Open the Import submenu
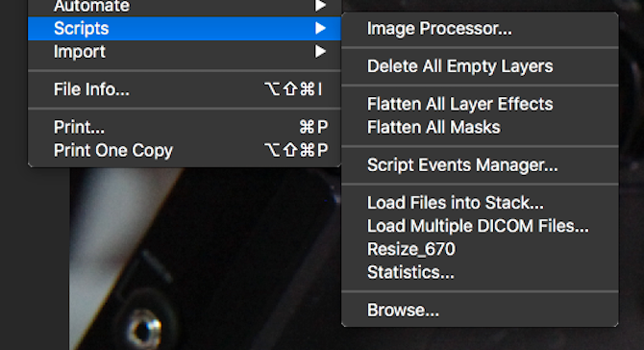The image size is (644, 350). 184,52
